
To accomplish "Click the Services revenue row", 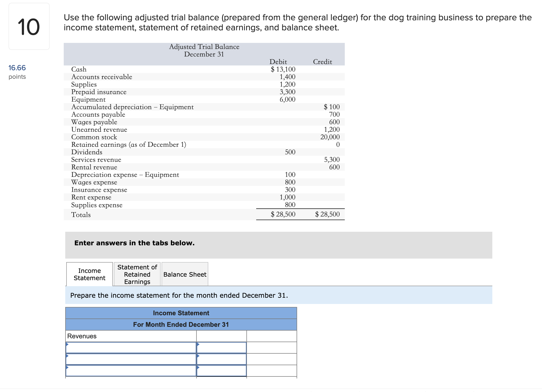I will [x=204, y=160].
